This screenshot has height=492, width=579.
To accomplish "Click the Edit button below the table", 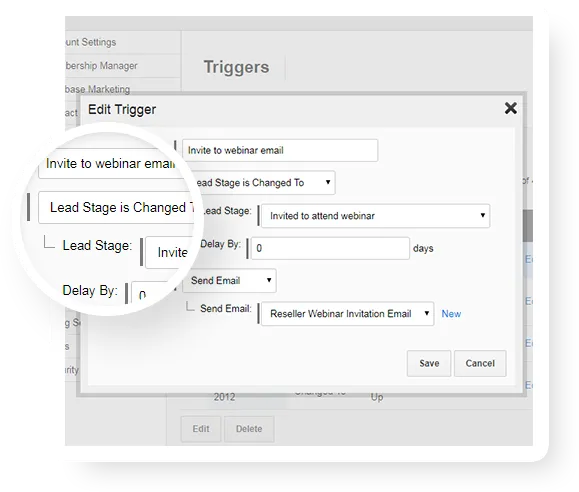I will click(201, 429).
